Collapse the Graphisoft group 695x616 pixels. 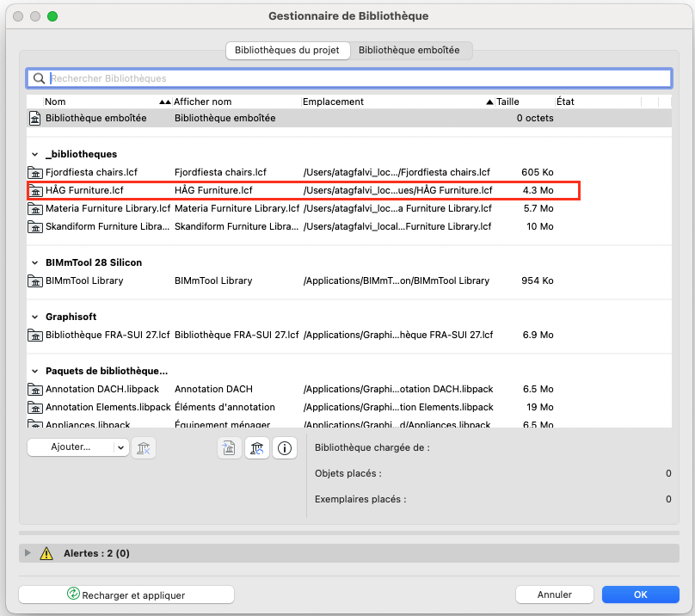pos(35,317)
